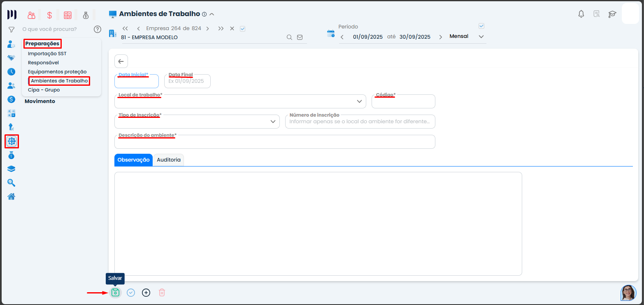The image size is (644, 305).
Task: Select the clock icon in sidebar
Action: coord(11,71)
